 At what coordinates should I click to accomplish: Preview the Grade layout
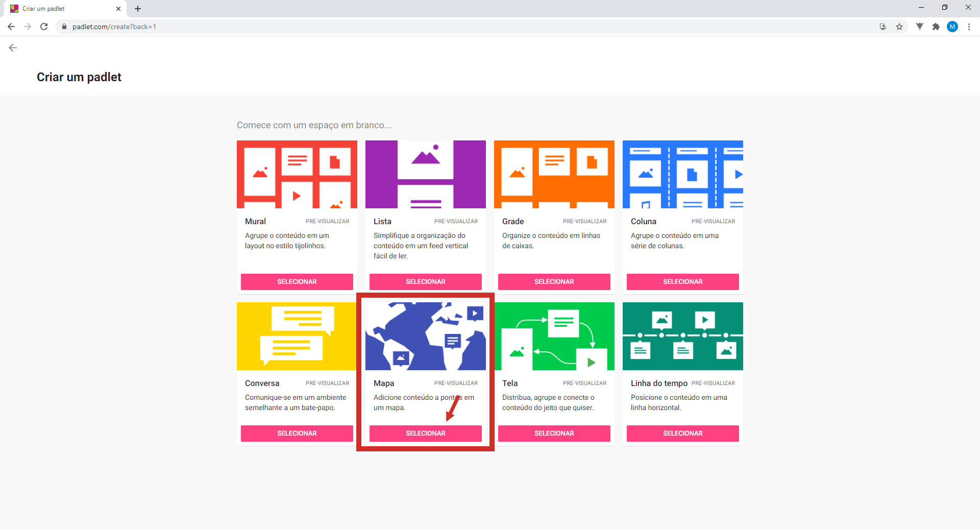tap(585, 221)
